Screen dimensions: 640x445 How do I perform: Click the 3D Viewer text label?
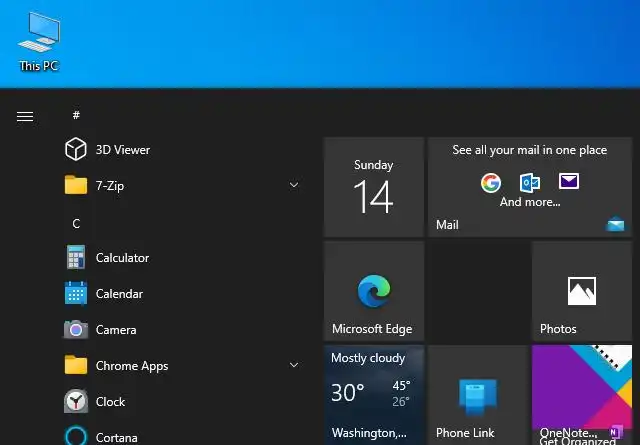tap(123, 150)
